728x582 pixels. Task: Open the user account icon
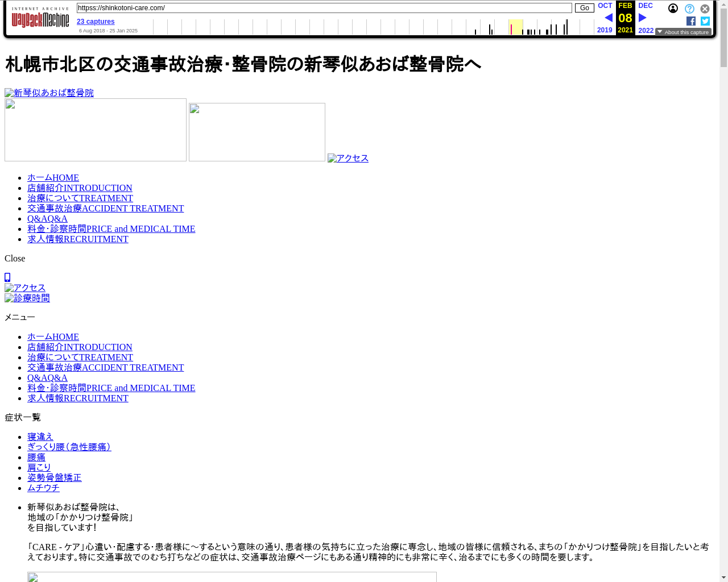click(673, 9)
